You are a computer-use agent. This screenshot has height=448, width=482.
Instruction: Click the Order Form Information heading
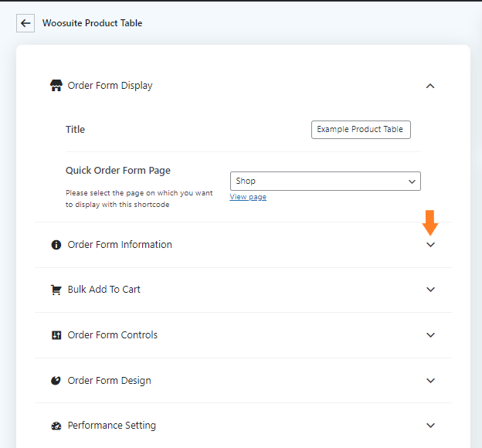(120, 245)
